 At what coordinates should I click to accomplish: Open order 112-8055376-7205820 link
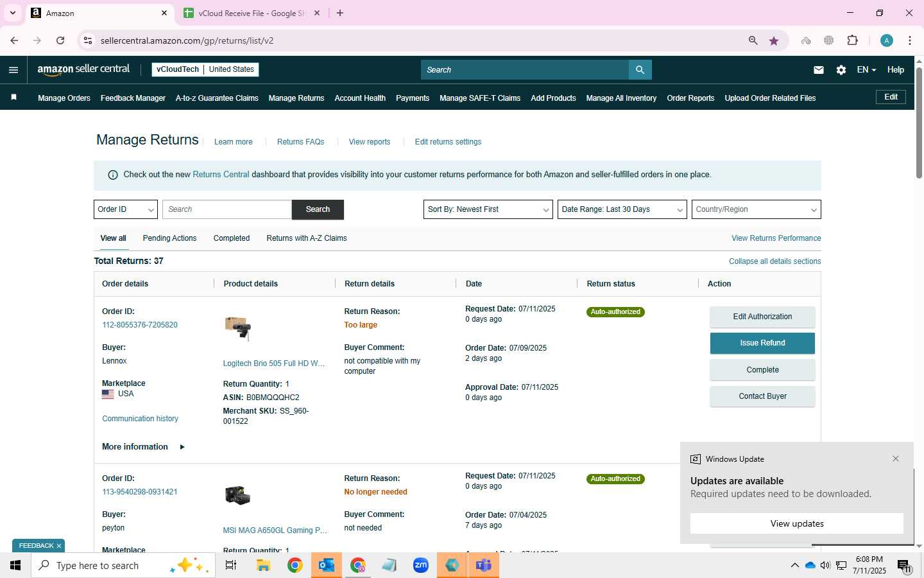(140, 325)
